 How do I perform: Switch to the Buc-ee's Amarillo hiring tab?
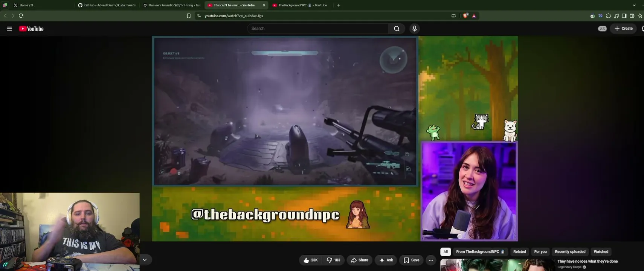pos(172,5)
